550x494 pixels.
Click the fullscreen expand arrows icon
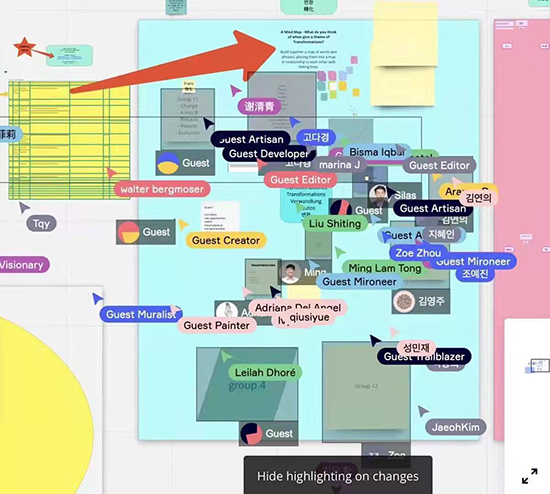529,476
